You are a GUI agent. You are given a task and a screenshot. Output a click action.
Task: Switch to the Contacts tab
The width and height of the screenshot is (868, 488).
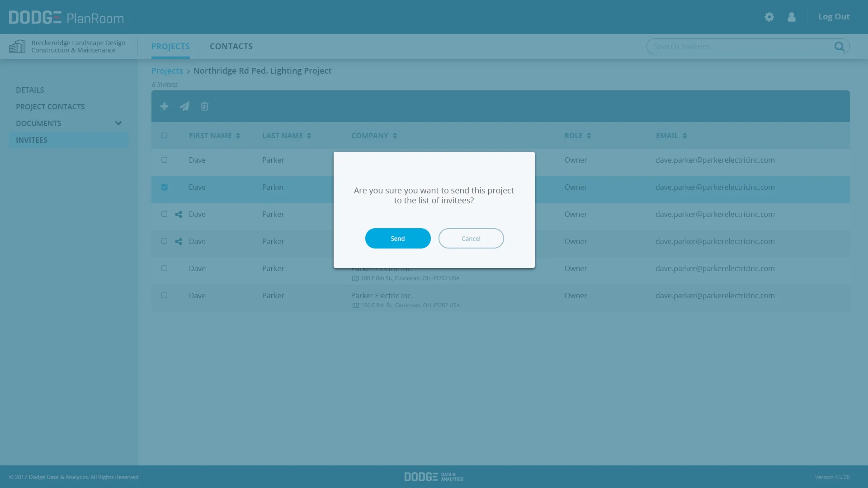231,47
